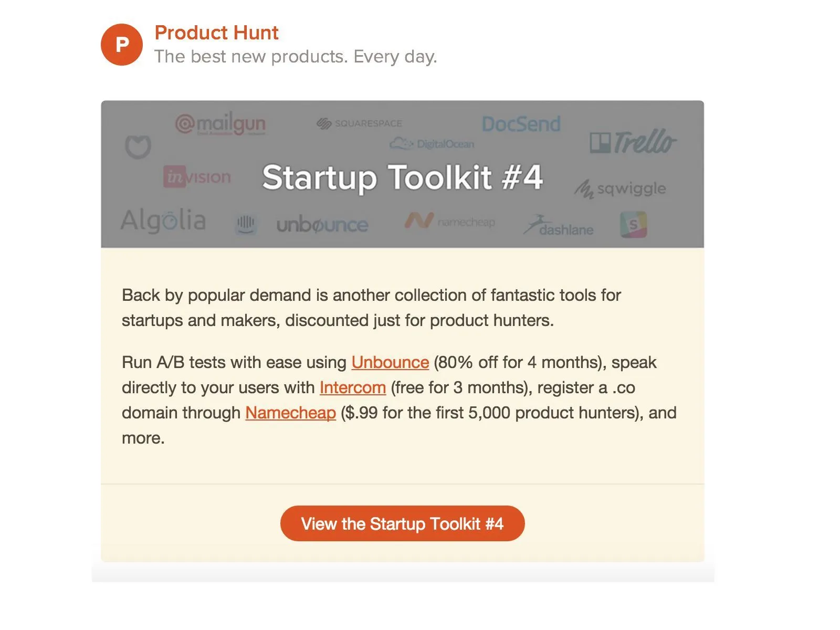Click the View the Startup Toolkit #4 button
Viewport: 840px width, 630px height.
pyautogui.click(x=403, y=523)
